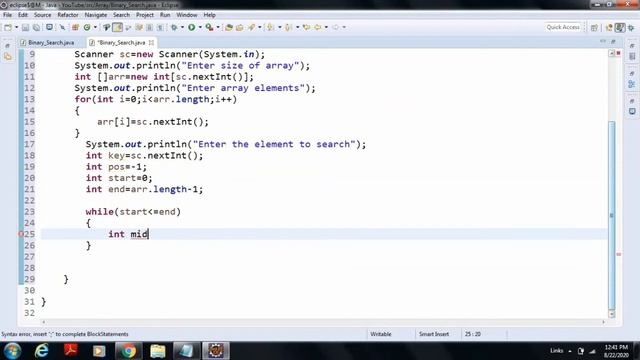This screenshot has height=360, width=640.
Task: Click the '25 : 20' cursor position
Action: tap(473, 334)
